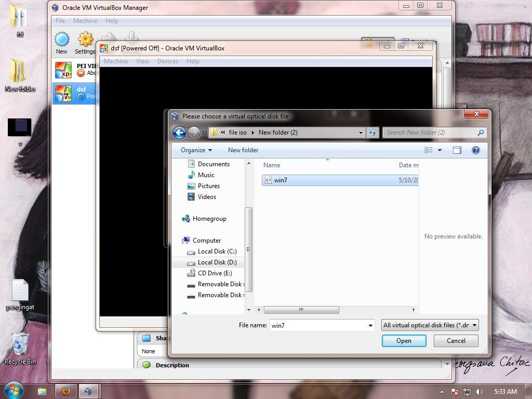Click scroll-down arrow of navigation pane
Viewport: 532px width, 399px height.
pyautogui.click(x=249, y=310)
